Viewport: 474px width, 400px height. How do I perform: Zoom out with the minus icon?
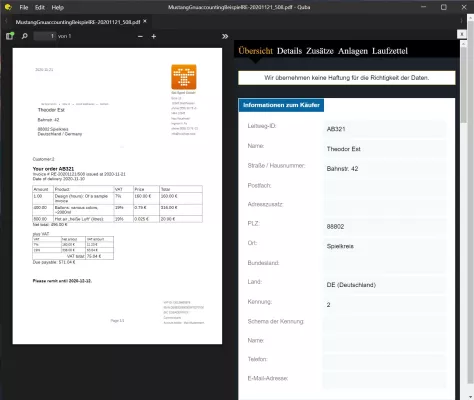(x=140, y=36)
